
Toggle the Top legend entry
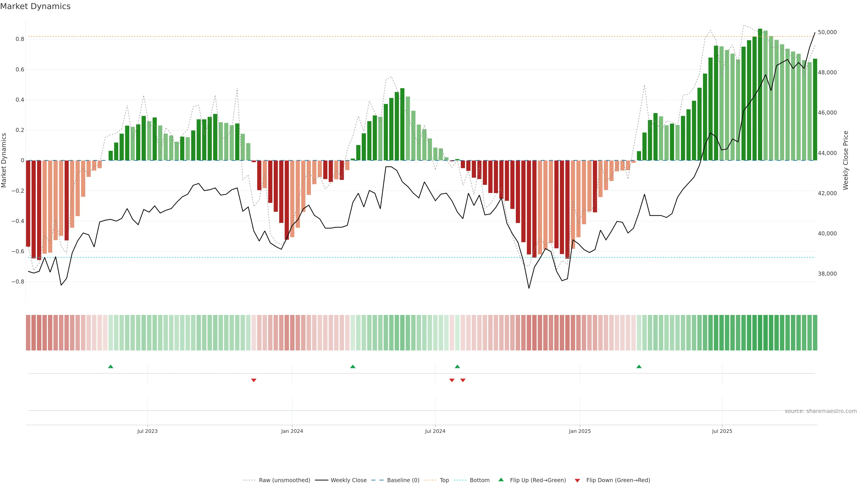click(x=444, y=480)
